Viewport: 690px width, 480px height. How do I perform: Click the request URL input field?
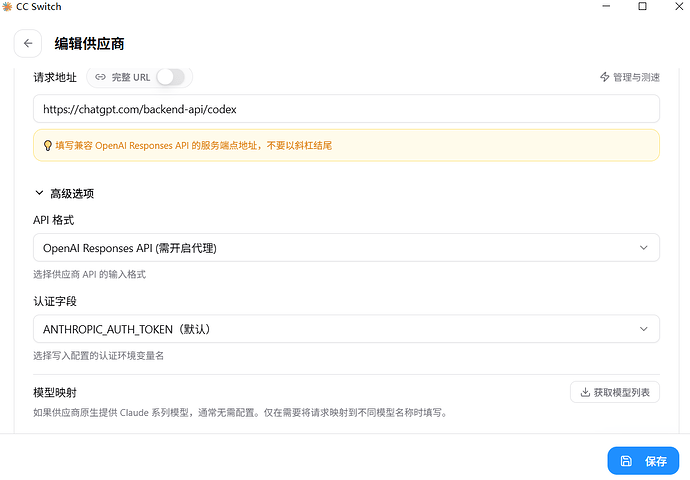346,109
